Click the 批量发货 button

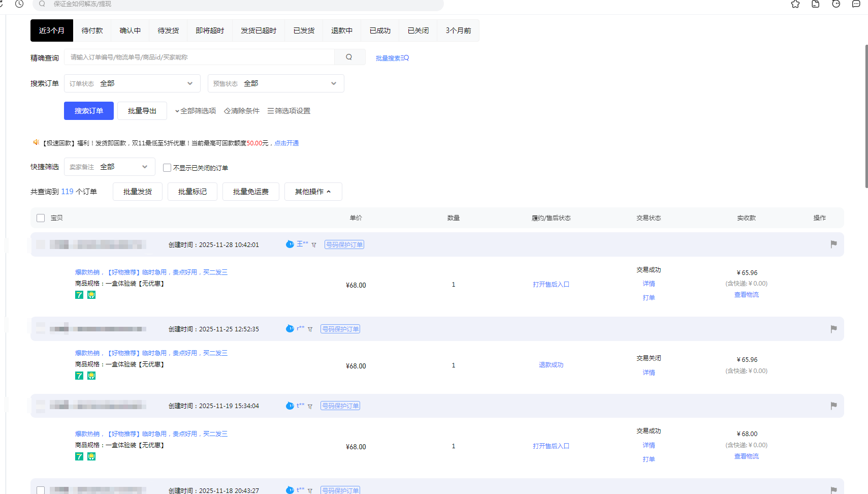point(138,192)
